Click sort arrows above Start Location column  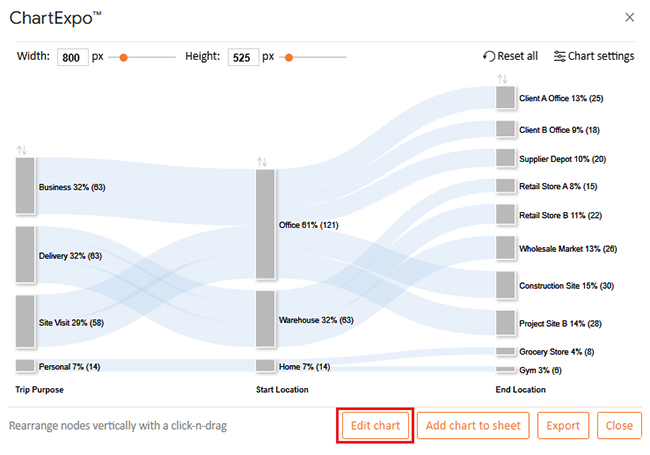(262, 162)
